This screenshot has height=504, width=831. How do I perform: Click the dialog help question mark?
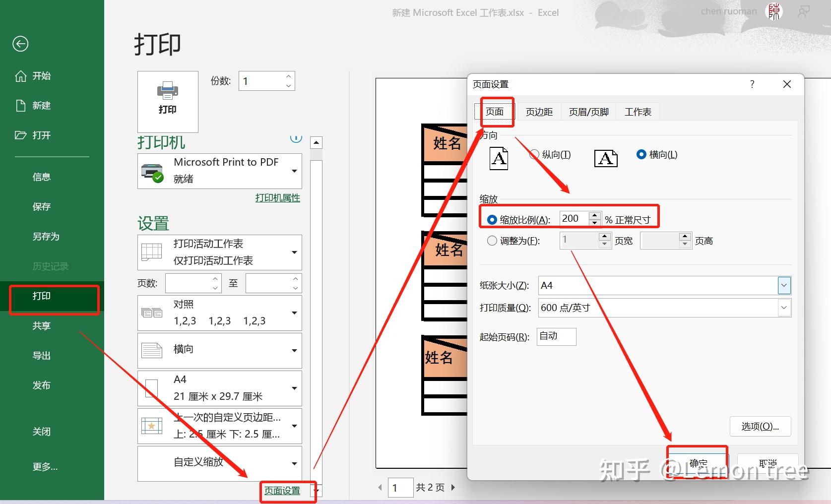[752, 84]
